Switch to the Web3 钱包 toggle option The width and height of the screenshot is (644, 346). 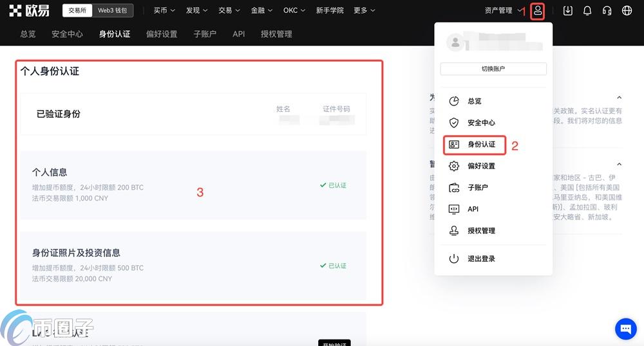click(x=112, y=10)
